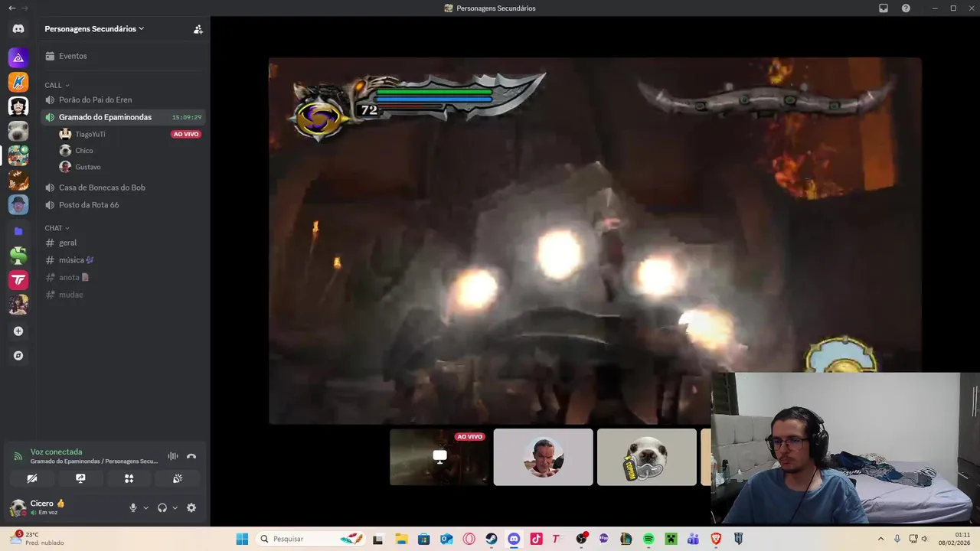Click the main game stream view
980x551 pixels.
pyautogui.click(x=595, y=240)
